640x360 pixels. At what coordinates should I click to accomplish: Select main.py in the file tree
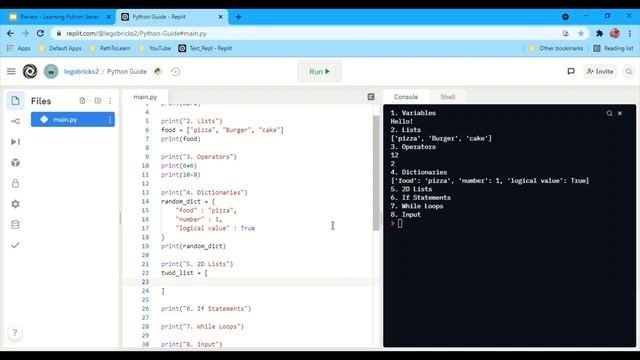coord(73,120)
